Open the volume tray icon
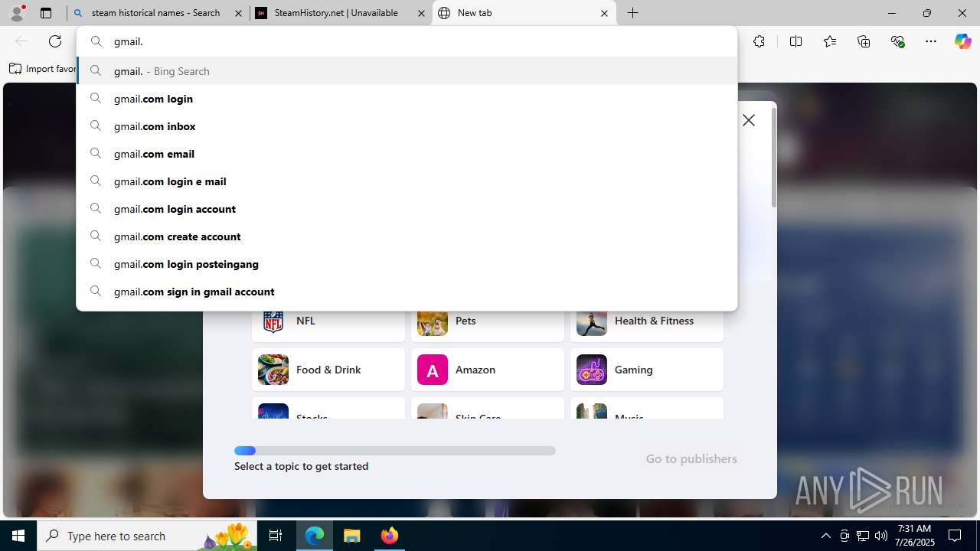980x551 pixels. [x=881, y=536]
